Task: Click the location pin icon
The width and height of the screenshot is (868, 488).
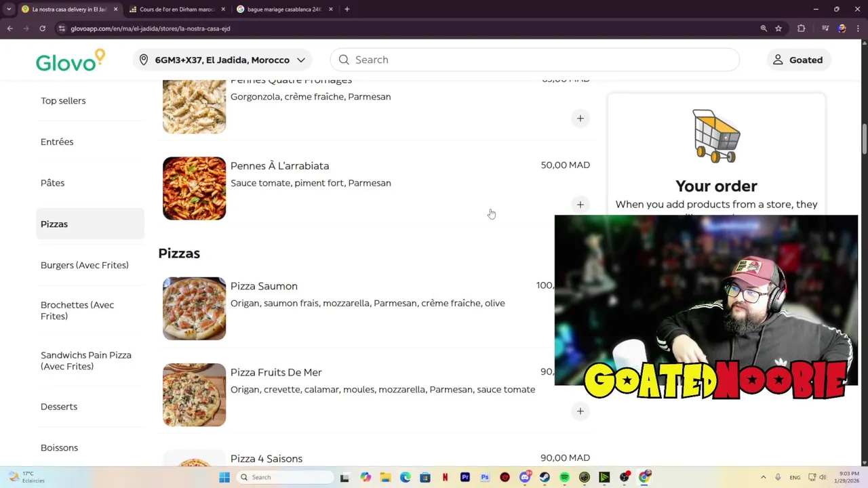Action: click(x=144, y=60)
